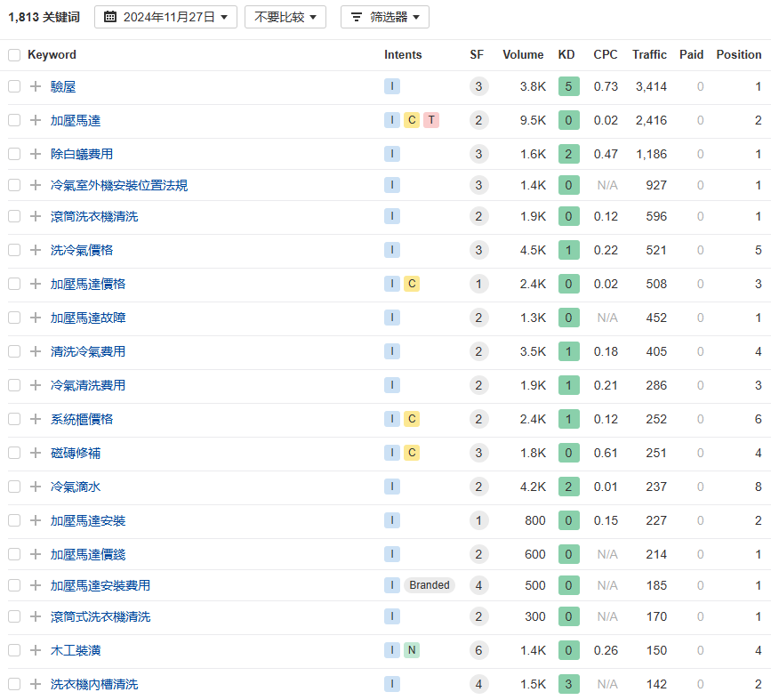Click plus icon beside 加壓馬達價錢
771x700 pixels.
pos(36,554)
